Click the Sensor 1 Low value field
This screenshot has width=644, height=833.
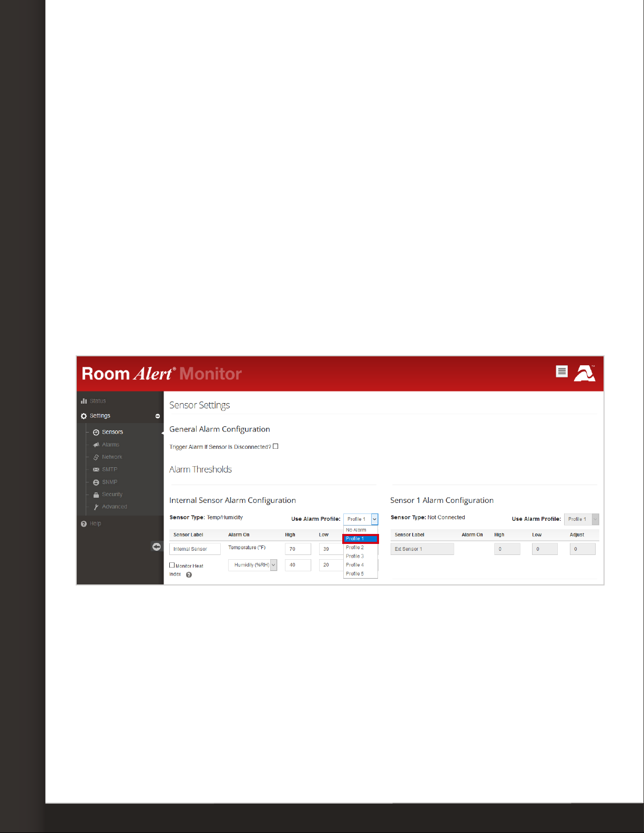click(545, 549)
